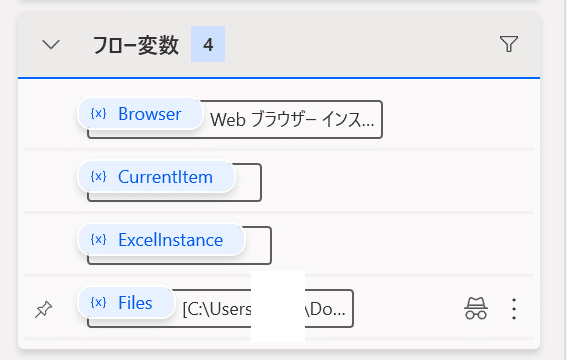Open the [C:\Users path value of Files

(x=264, y=309)
